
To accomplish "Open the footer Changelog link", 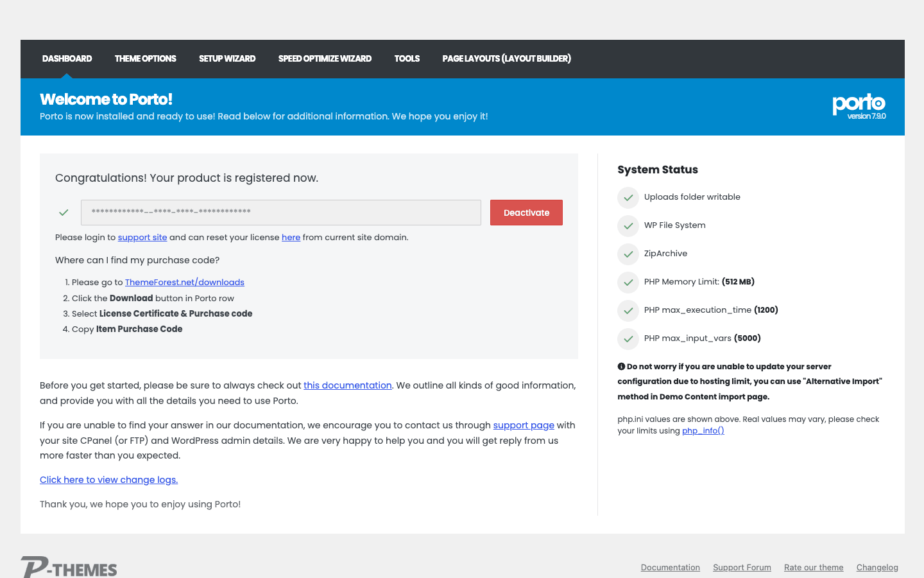I will 877,567.
